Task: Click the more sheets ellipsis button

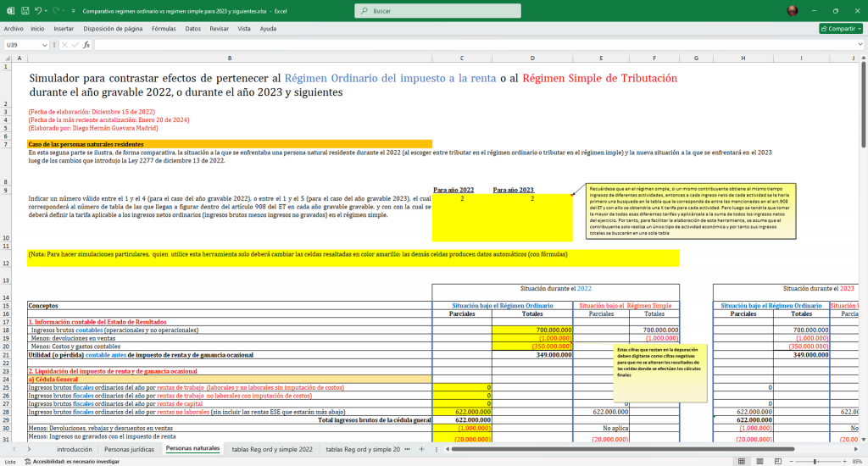Action: [x=408, y=449]
